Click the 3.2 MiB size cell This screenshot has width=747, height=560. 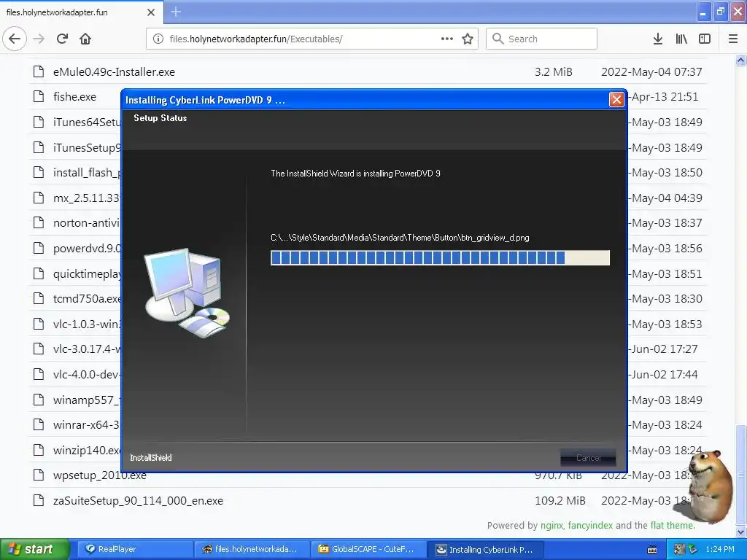tap(553, 72)
